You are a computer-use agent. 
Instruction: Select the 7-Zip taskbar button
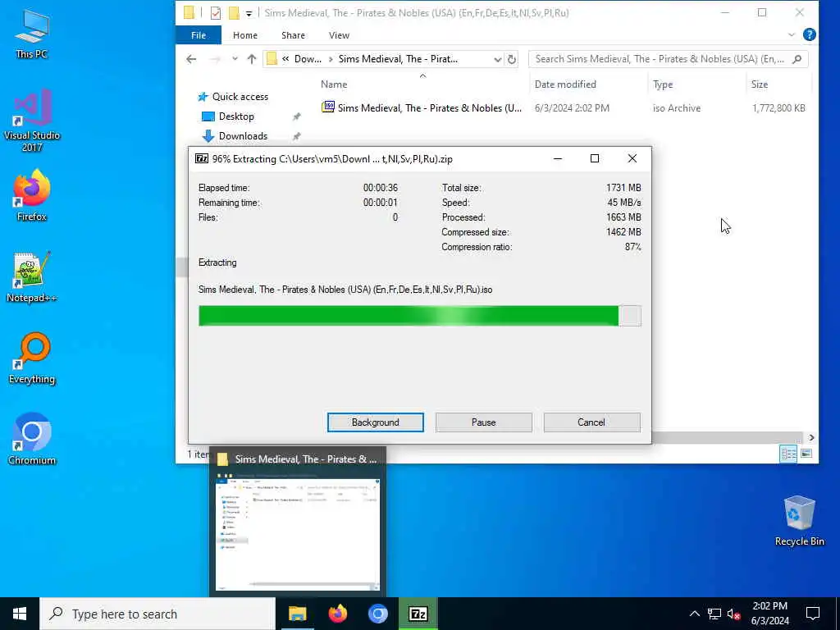pyautogui.click(x=418, y=614)
